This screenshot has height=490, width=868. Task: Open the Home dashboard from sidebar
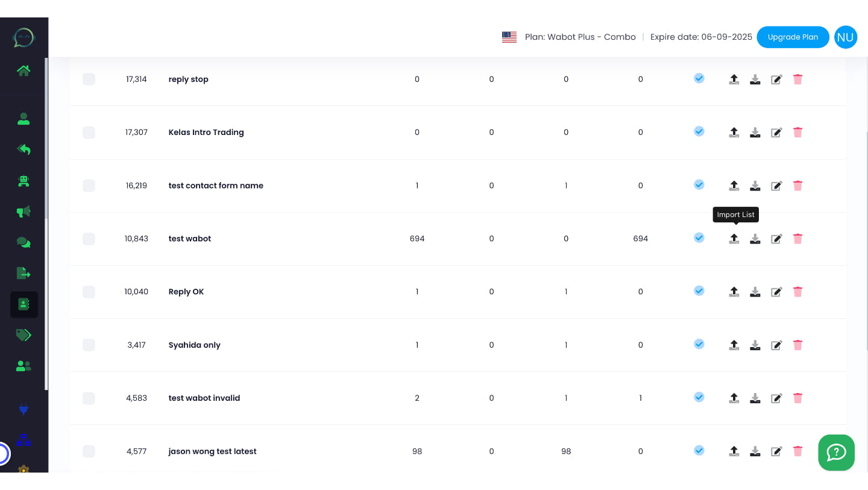[x=24, y=71]
